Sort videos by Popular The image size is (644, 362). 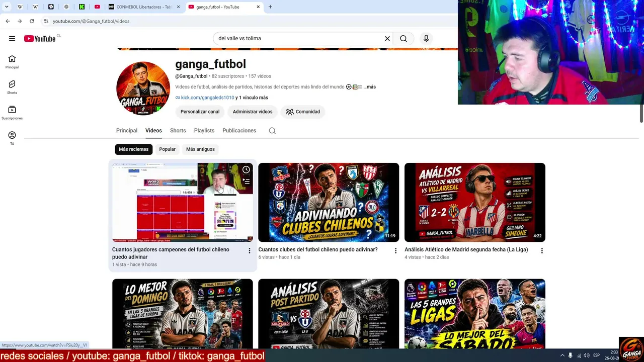168,149
